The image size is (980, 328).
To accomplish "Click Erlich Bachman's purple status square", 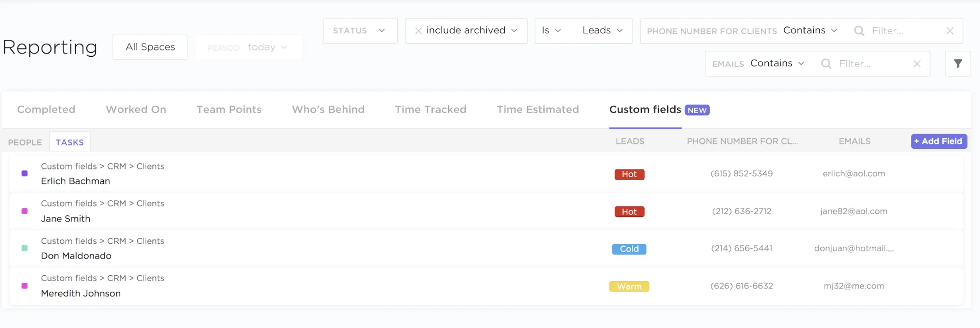I will tap(25, 173).
